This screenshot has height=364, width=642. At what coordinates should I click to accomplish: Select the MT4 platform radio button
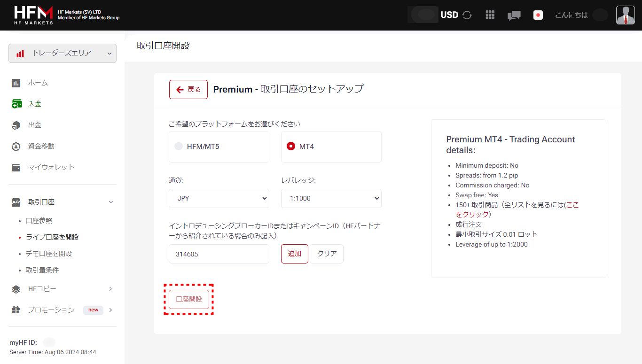pyautogui.click(x=291, y=146)
